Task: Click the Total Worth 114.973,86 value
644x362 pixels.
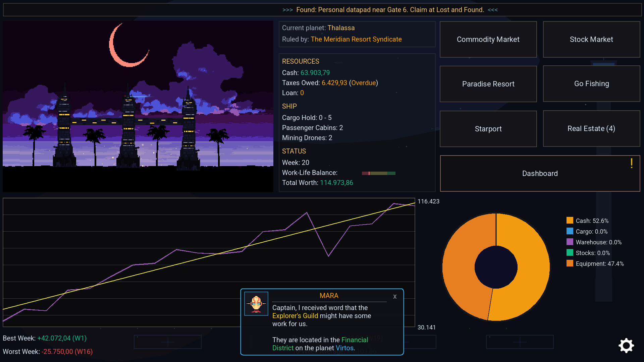Action: [x=336, y=183]
